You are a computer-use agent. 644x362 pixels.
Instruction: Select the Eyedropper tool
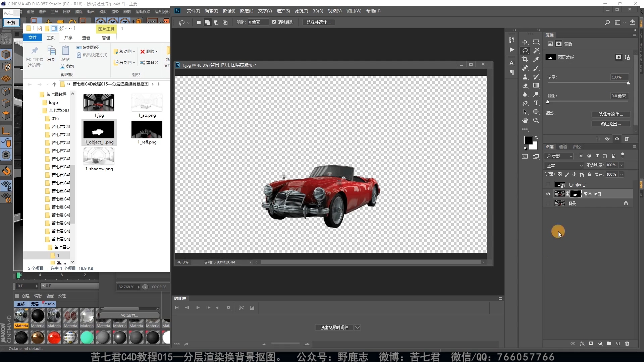click(536, 59)
